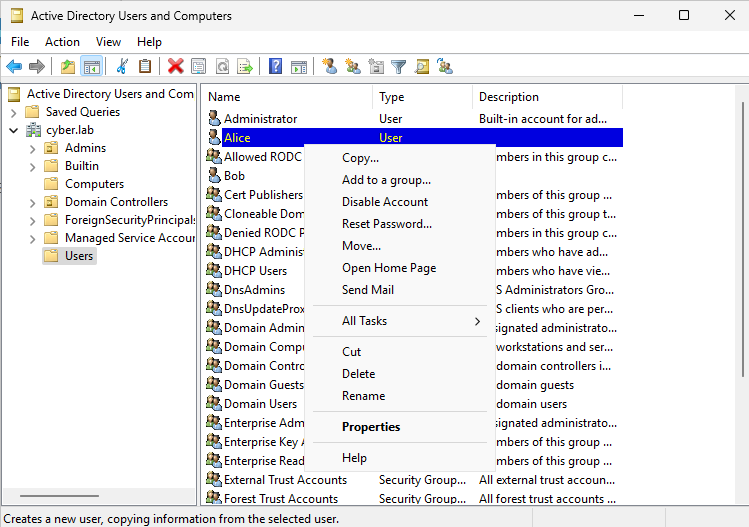Click the create new user toolbar icon
749x527 pixels.
[x=329, y=67]
